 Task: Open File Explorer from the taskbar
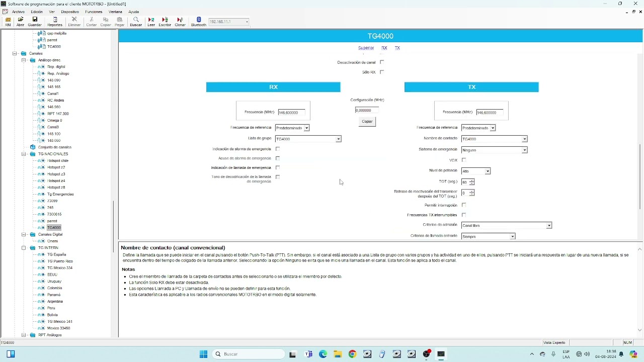(x=338, y=354)
